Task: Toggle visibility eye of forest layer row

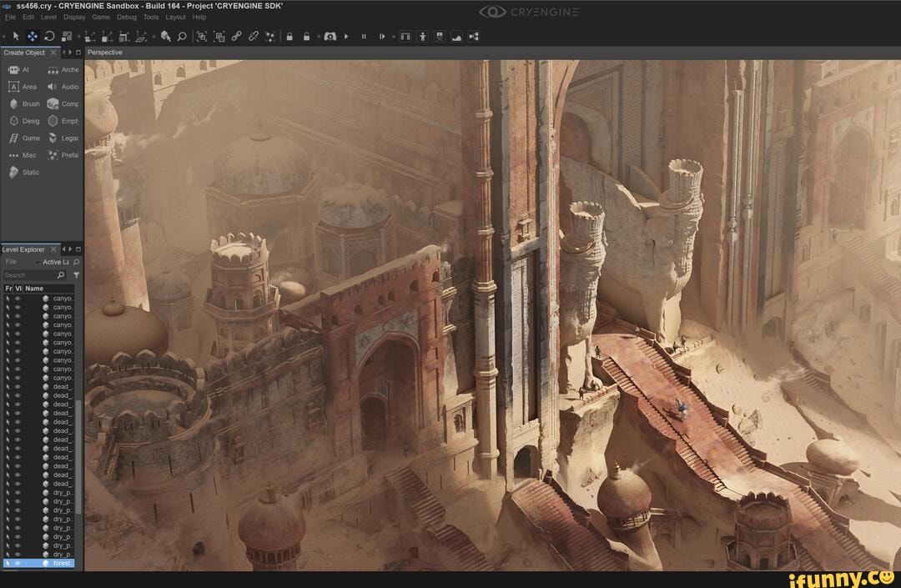Action: pyautogui.click(x=18, y=564)
